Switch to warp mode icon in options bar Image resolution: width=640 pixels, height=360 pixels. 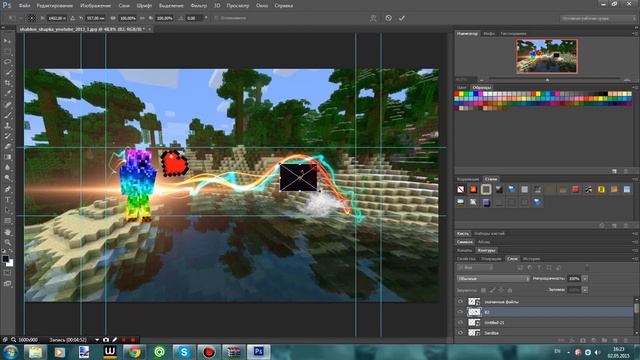pos(373,18)
